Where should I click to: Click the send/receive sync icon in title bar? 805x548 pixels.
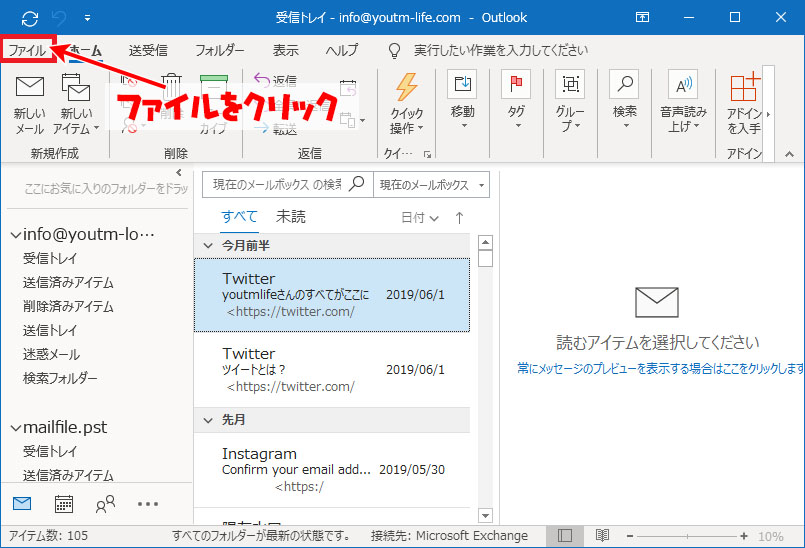(x=30, y=18)
